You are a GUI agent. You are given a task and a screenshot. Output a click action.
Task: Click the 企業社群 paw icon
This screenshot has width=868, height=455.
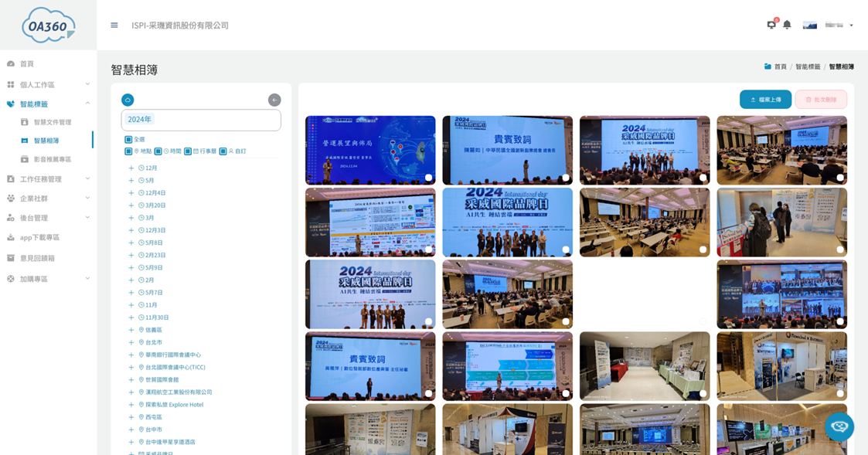pyautogui.click(x=11, y=199)
